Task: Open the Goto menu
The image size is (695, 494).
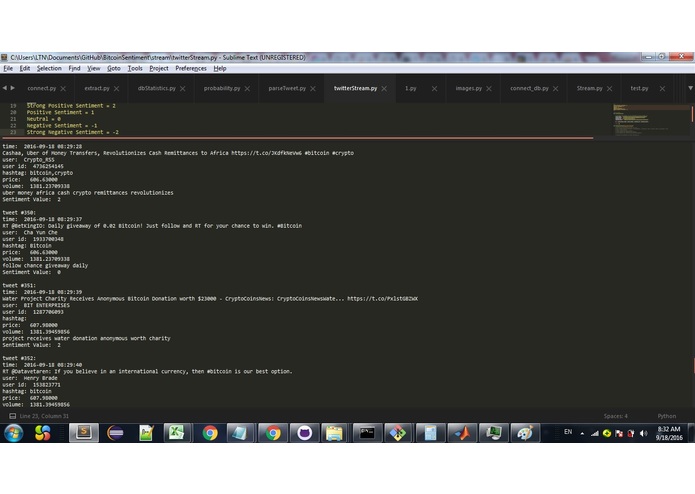Action: coord(113,68)
